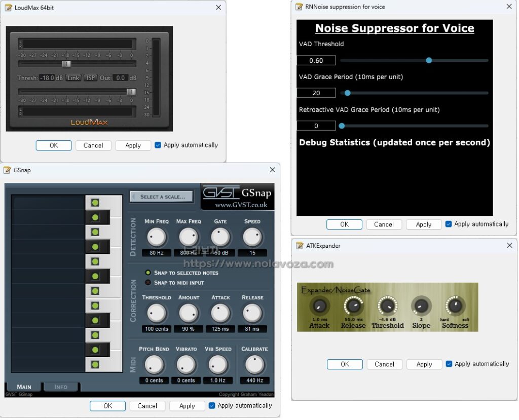Click the Release knob in ATKExpander
The width and height of the screenshot is (519, 420).
point(353,306)
